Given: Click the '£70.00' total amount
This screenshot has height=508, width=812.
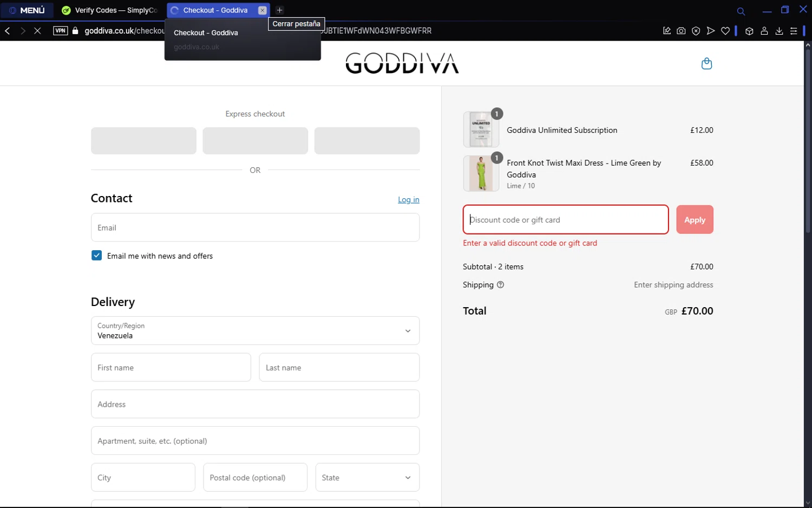Looking at the screenshot, I should 697,311.
